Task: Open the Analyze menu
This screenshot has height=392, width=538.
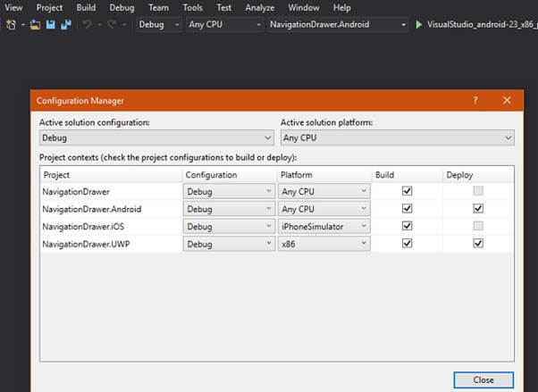Action: [x=260, y=7]
